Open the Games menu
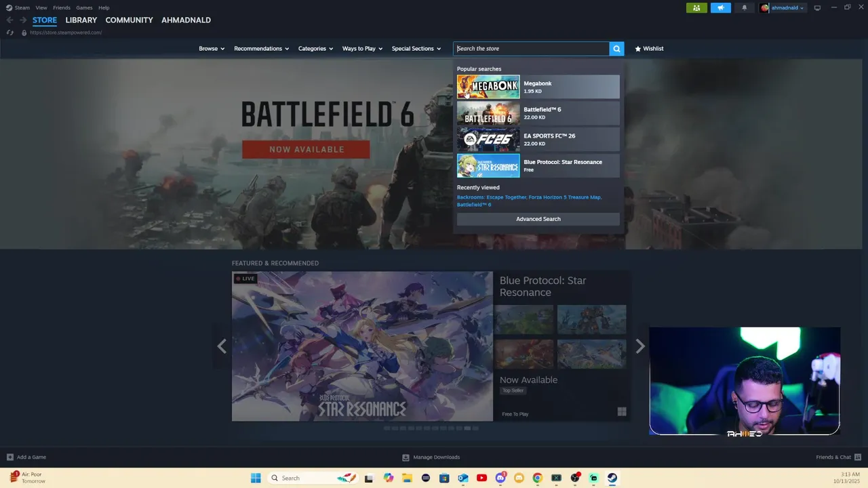Image resolution: width=868 pixels, height=488 pixels. pyautogui.click(x=84, y=8)
